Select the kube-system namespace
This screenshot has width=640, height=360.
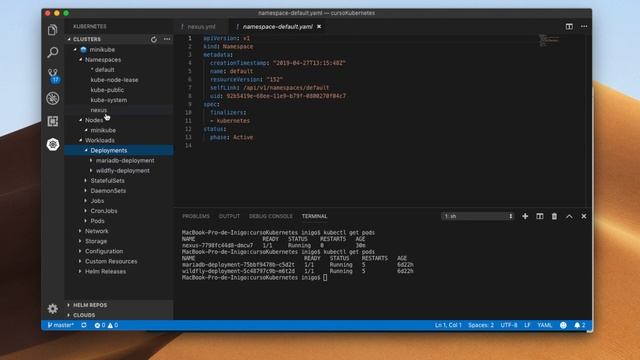(x=109, y=100)
